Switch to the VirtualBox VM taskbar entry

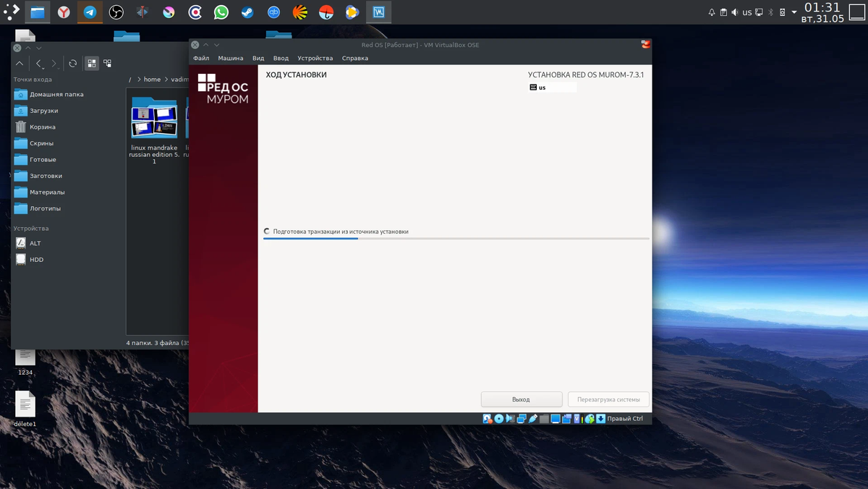point(378,12)
